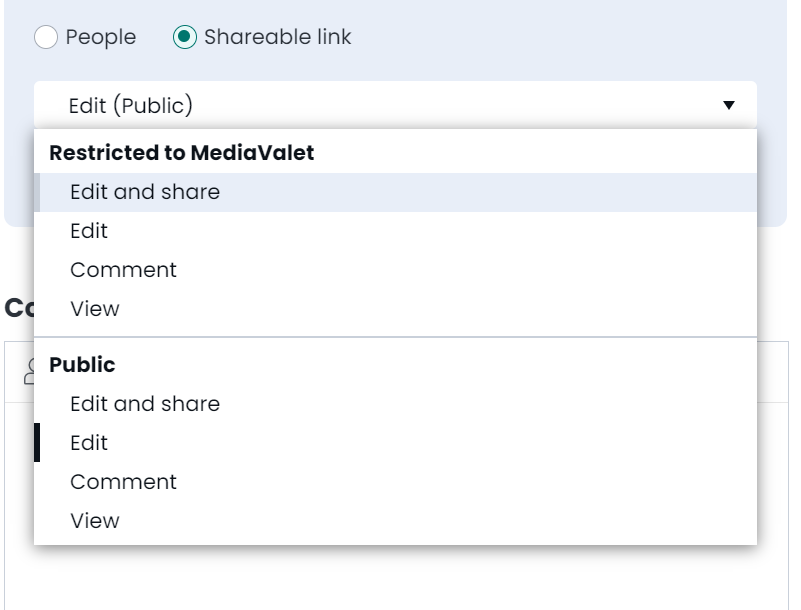Viewport: 801px width, 610px height.
Task: Open the Edit (Public) permission dropdown
Action: (400, 103)
